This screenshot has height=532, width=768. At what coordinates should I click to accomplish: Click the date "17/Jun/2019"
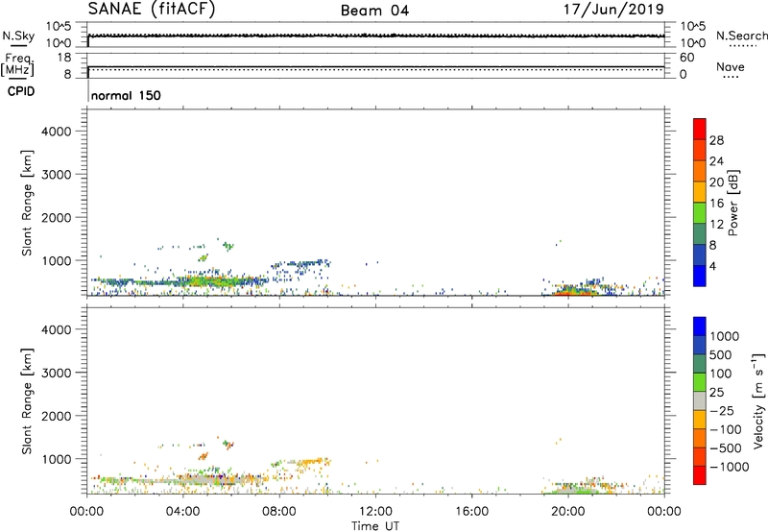[x=613, y=10]
